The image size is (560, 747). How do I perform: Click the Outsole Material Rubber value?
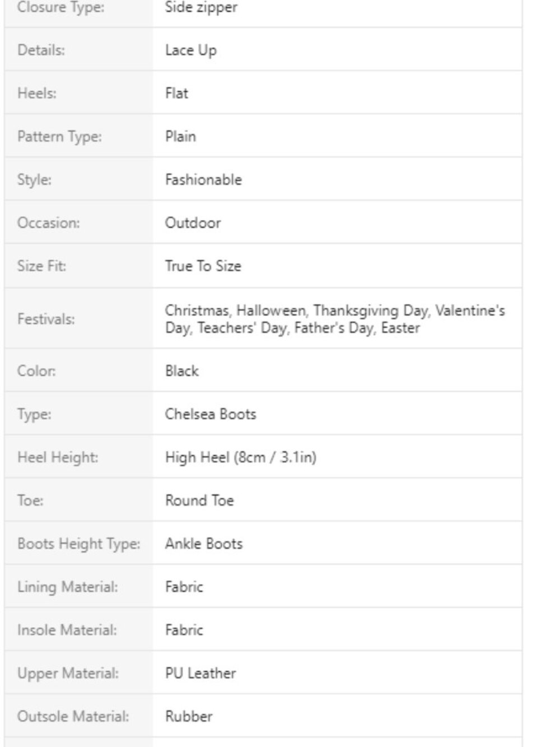coord(189,716)
